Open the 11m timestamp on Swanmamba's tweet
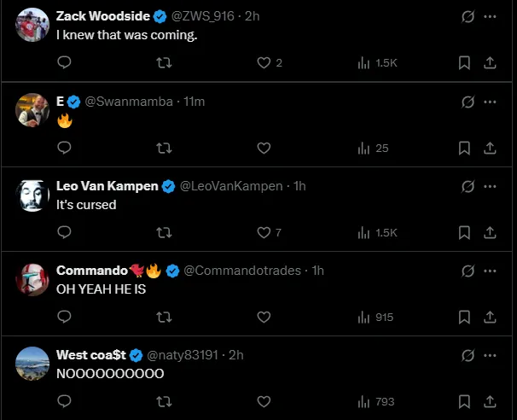This screenshot has width=517, height=420. click(x=195, y=102)
